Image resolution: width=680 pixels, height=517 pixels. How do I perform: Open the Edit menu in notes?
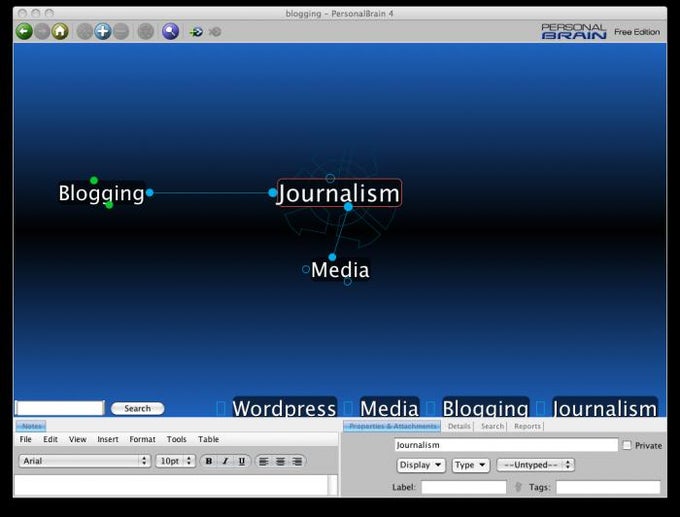(x=50, y=439)
